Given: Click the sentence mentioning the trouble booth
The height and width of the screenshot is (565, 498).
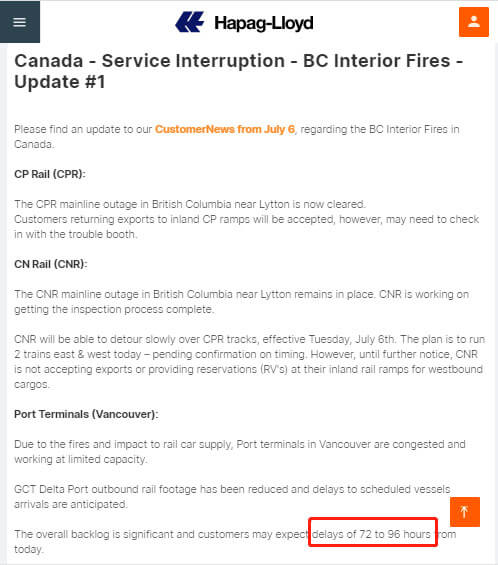Looking at the screenshot, I should pos(247,227).
